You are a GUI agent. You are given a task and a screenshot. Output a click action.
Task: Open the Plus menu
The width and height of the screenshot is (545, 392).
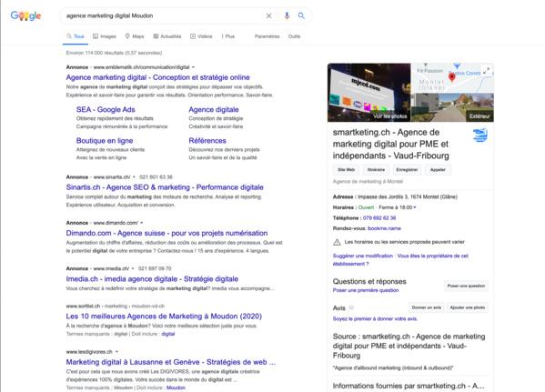click(228, 36)
